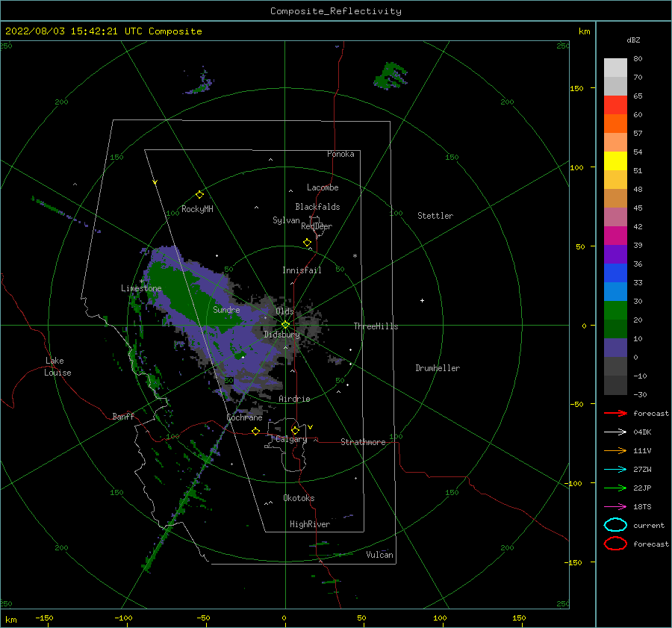This screenshot has height=628, width=672.
Task: Pick the purple swatch between 39 and 36 dBZ
Action: coord(615,254)
